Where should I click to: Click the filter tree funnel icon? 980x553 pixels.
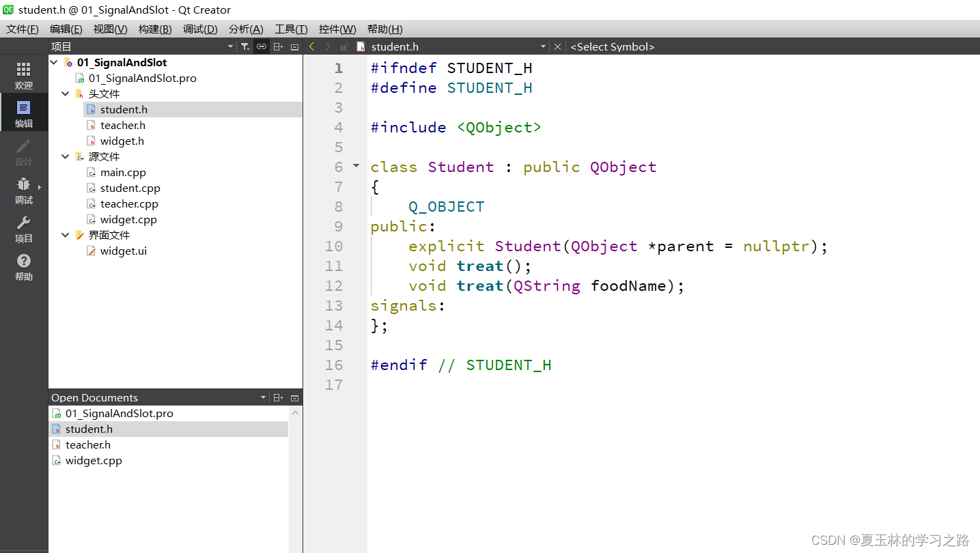(x=245, y=46)
